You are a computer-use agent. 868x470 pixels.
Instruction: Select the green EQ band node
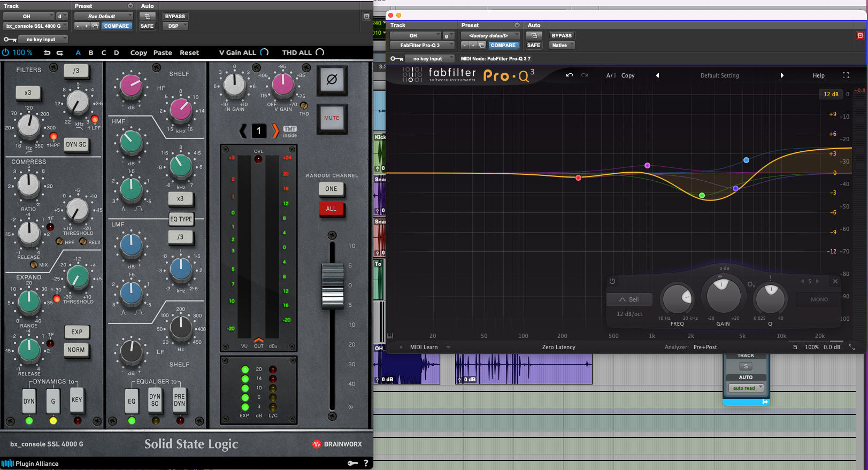(x=702, y=195)
